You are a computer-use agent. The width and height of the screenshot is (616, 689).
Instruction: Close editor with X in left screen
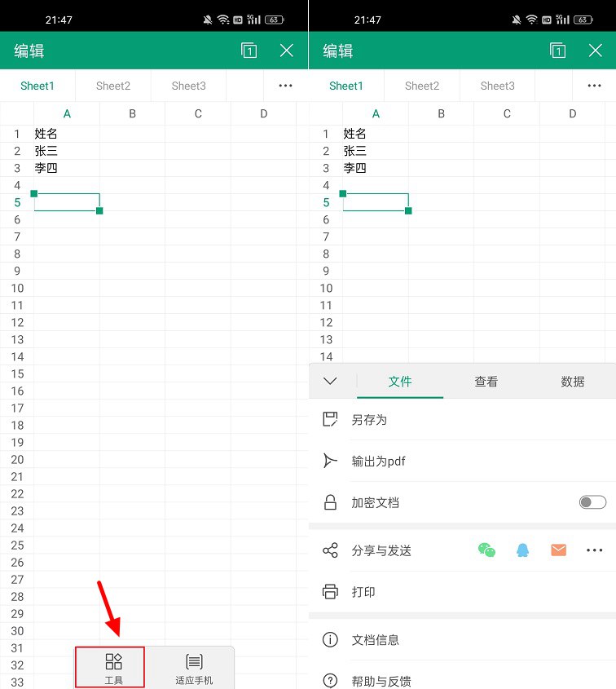click(287, 51)
